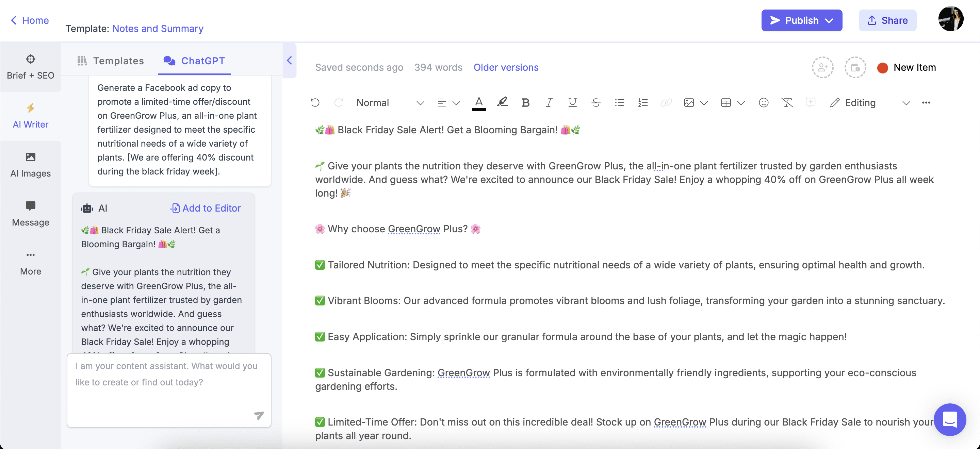This screenshot has width=980, height=449.
Task: View Older versions
Action: pyautogui.click(x=506, y=67)
